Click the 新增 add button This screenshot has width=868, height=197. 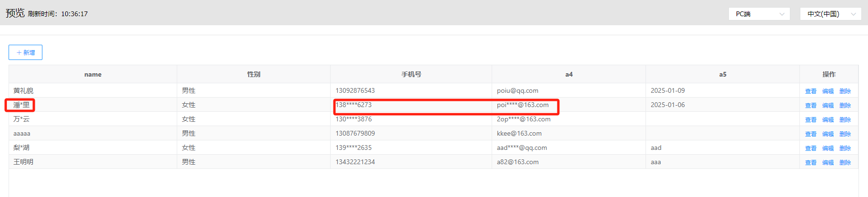pyautogui.click(x=25, y=52)
